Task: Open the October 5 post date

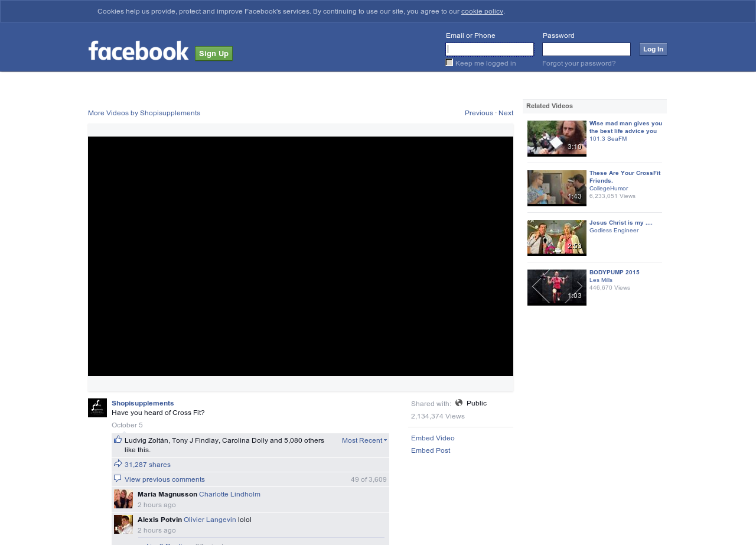Action: 127,425
